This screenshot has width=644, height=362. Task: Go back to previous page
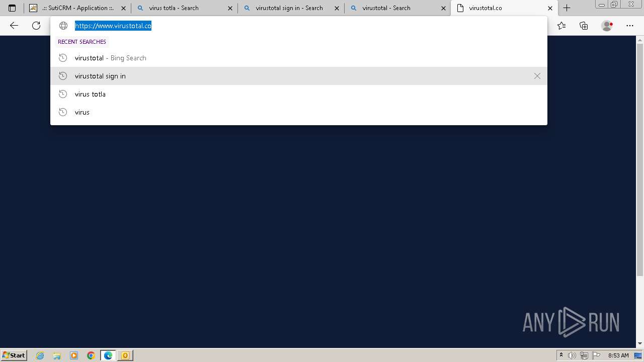point(14,26)
